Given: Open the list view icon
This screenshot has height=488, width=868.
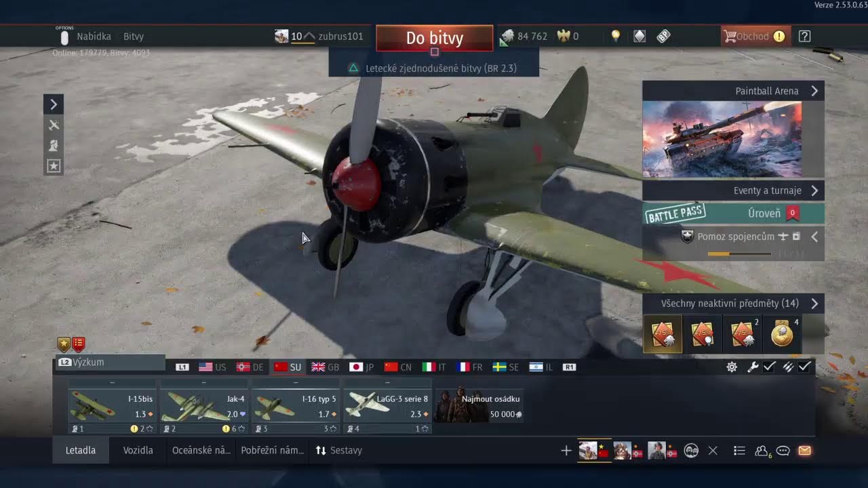Looking at the screenshot, I should tap(739, 450).
